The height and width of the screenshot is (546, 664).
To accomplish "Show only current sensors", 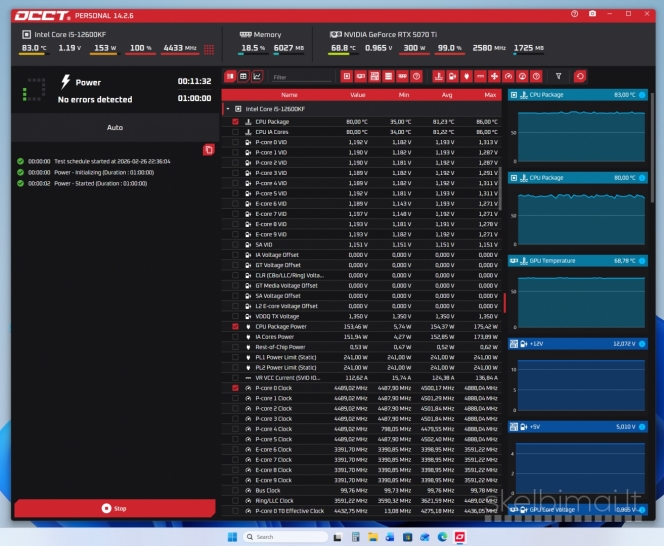I will (480, 77).
